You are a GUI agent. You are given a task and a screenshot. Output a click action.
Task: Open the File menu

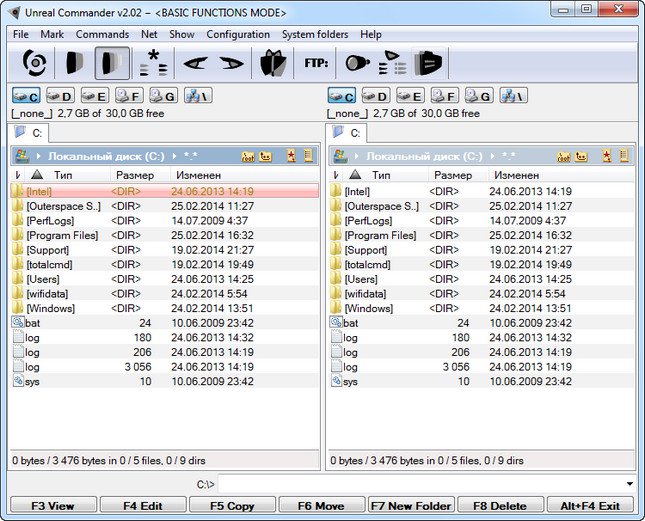[21, 34]
